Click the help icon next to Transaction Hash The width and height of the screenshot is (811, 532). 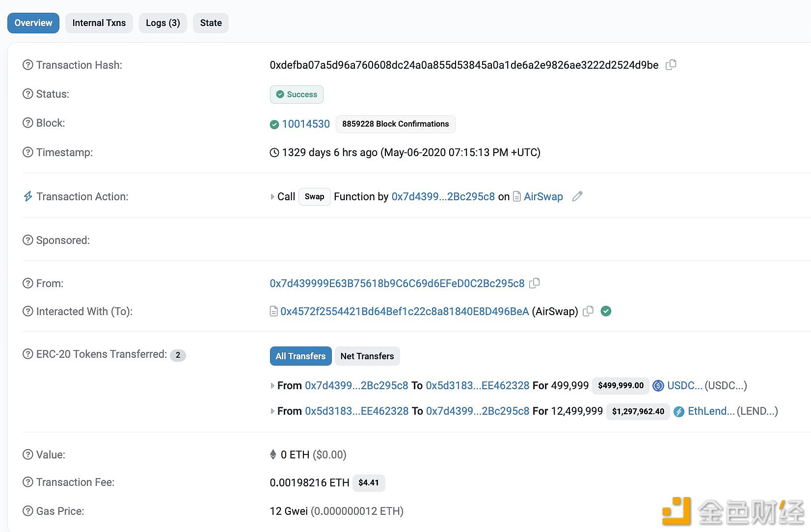pos(28,65)
